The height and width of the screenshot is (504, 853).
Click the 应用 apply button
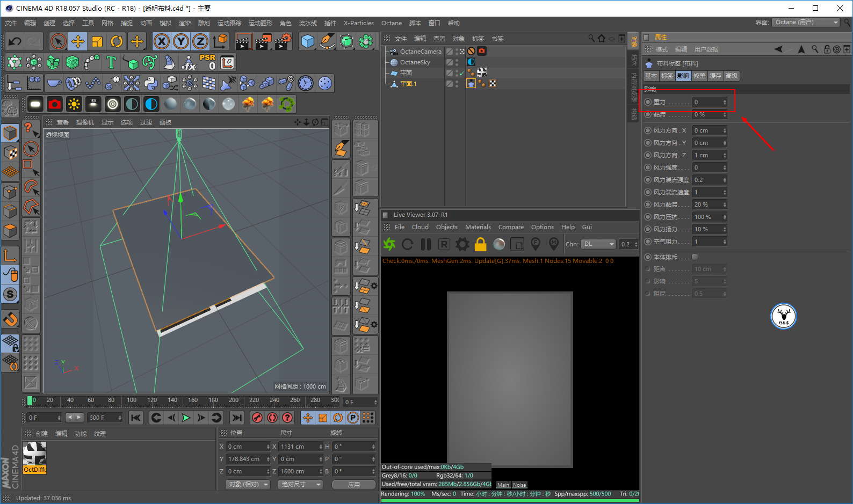pos(353,484)
